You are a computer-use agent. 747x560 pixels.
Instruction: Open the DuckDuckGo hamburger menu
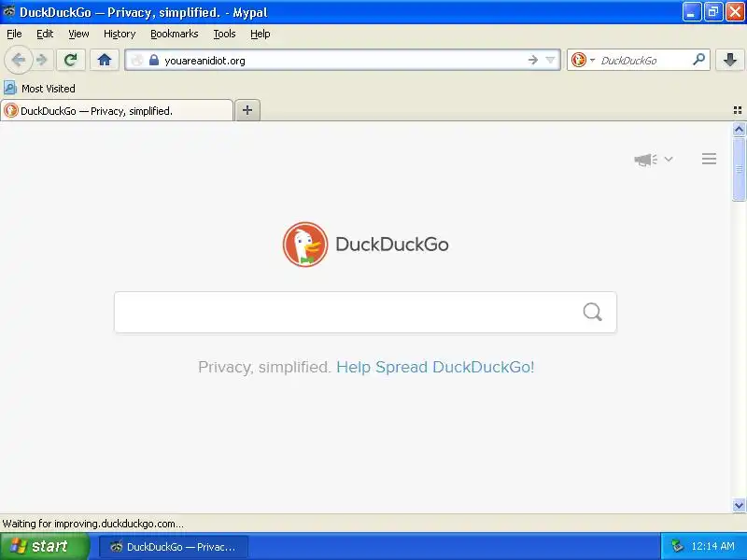click(709, 159)
